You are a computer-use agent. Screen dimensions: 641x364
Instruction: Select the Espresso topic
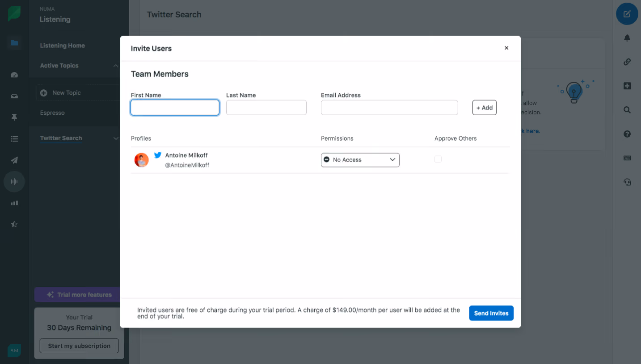pyautogui.click(x=52, y=113)
